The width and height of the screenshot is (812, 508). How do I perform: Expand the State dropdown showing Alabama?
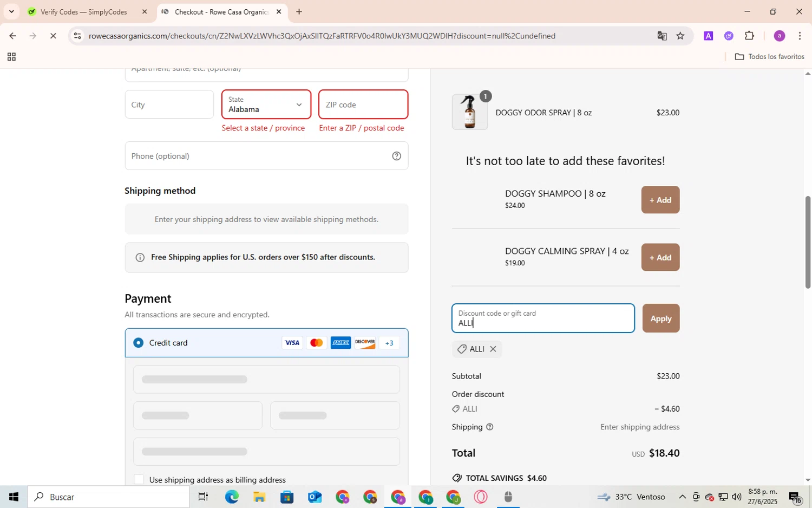(266, 105)
